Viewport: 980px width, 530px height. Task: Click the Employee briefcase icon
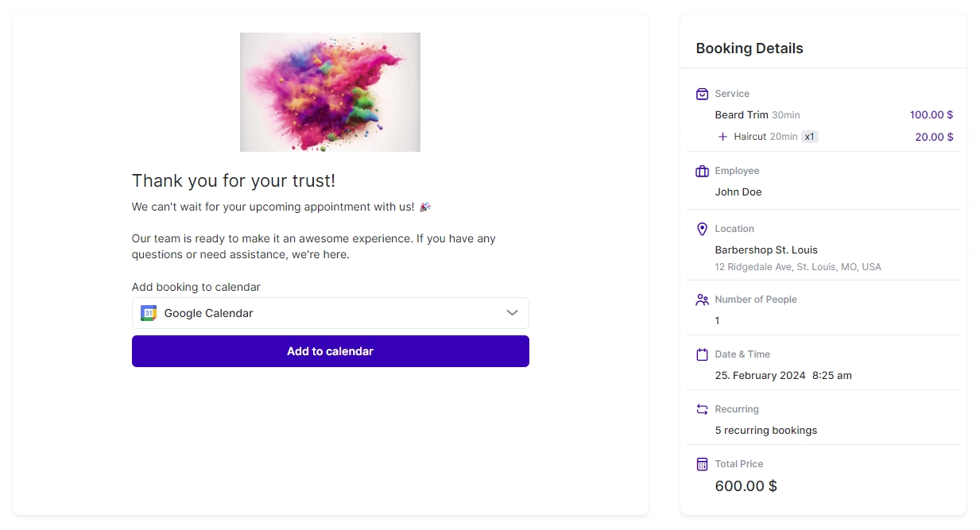tap(702, 171)
